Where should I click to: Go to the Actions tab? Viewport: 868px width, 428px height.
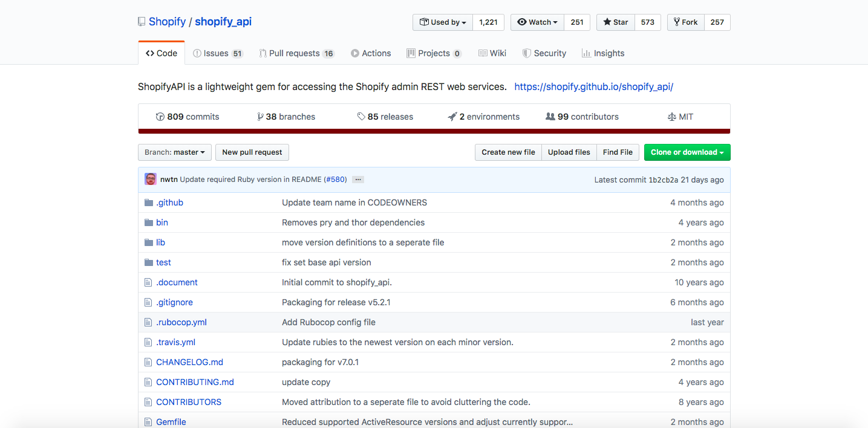point(371,53)
